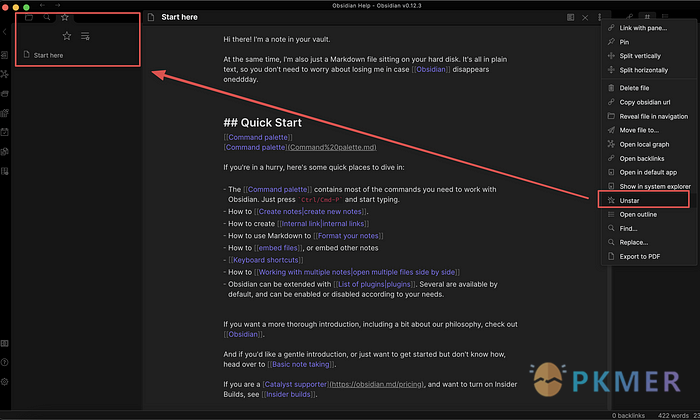Click the Command%20palette.md markdown link
The height and width of the screenshot is (420, 700).
(332, 147)
